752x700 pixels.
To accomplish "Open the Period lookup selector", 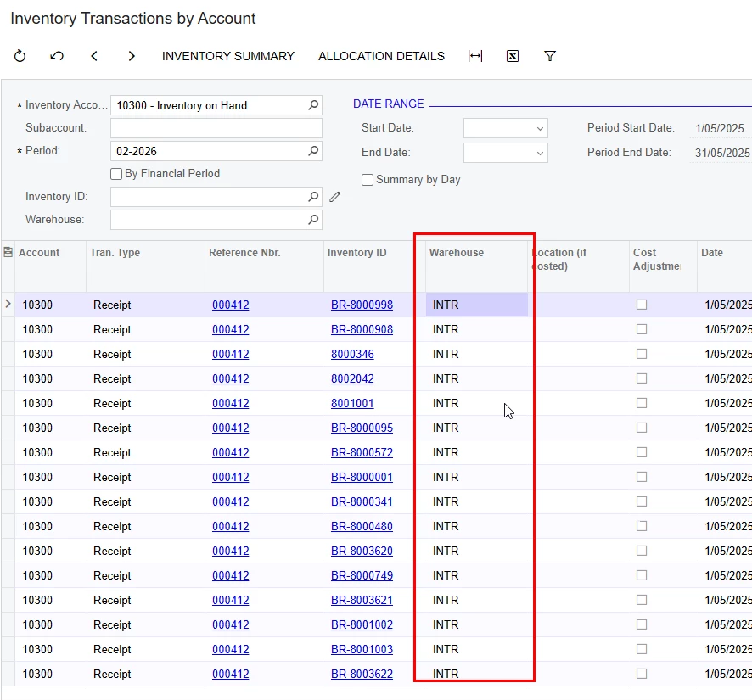I will [x=313, y=151].
